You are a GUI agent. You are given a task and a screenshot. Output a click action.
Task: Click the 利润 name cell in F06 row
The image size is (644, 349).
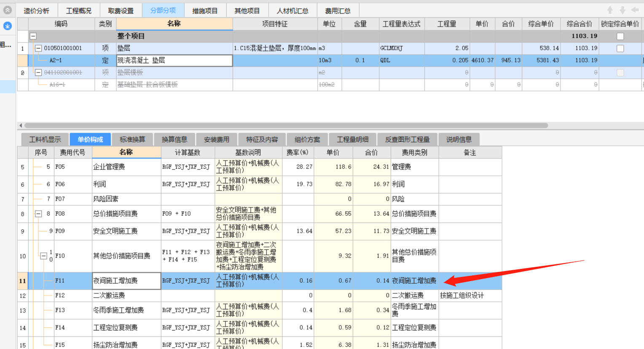point(126,184)
